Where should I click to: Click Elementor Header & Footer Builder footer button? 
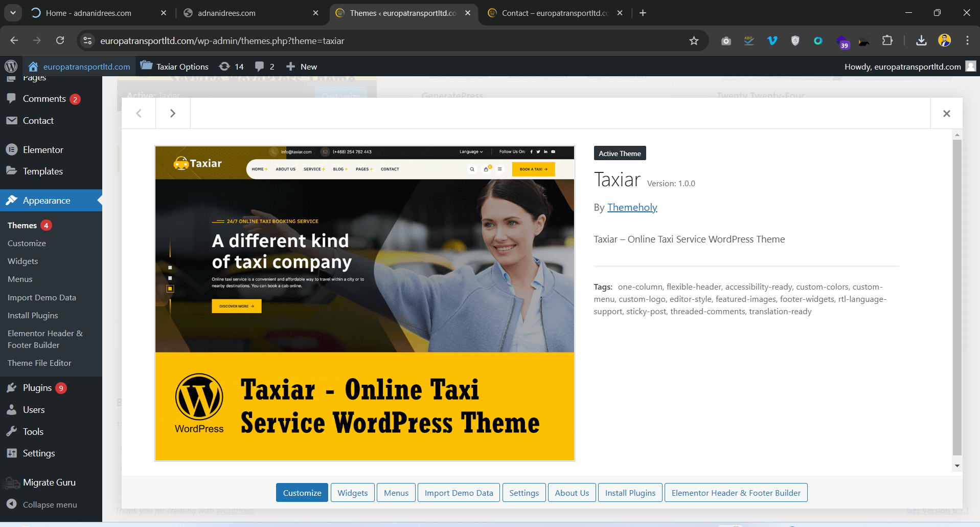pos(736,493)
